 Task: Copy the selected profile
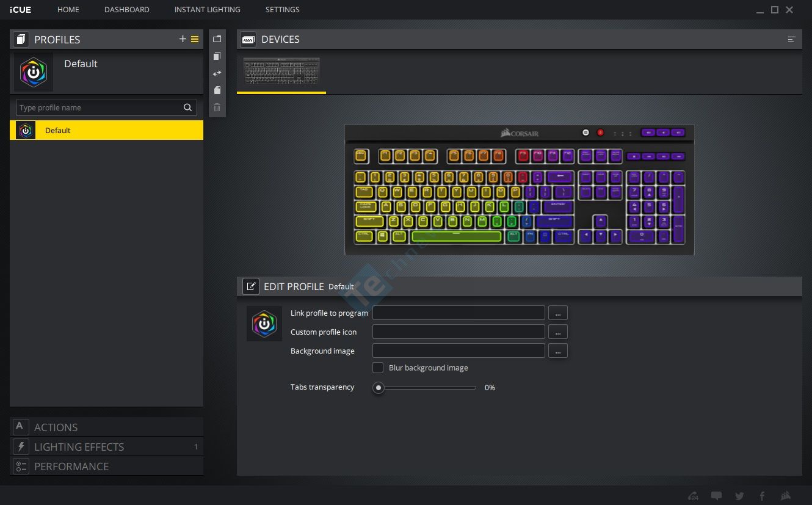pyautogui.click(x=217, y=56)
